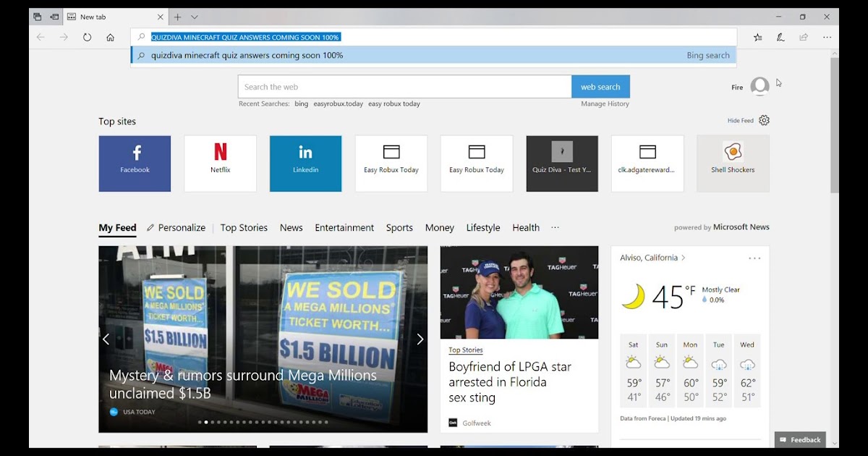The width and height of the screenshot is (868, 456).
Task: Close the New tab tab
Action: tap(161, 17)
